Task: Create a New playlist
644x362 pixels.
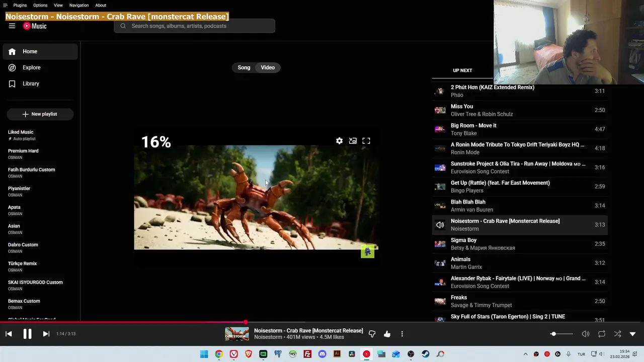Action: click(x=40, y=114)
